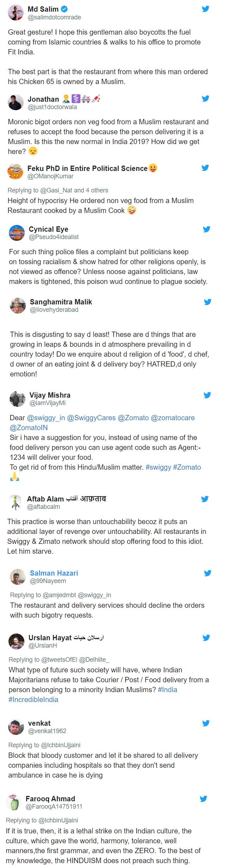Open the #IncredibleIndia hashtag
Screen dimensions: 229x868
point(34,700)
